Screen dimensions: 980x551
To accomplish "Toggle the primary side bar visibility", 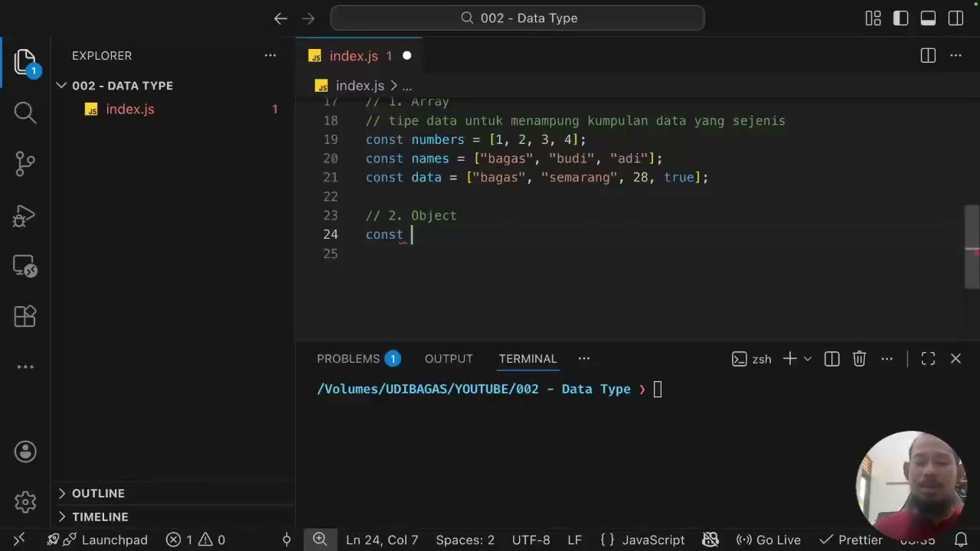I will click(900, 18).
